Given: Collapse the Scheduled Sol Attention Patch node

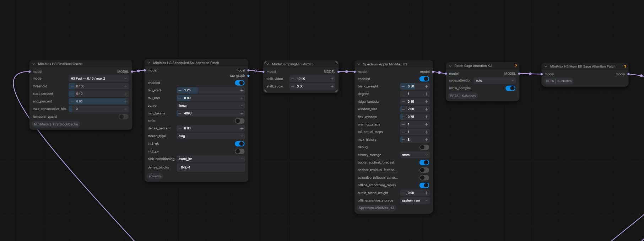Looking at the screenshot, I should coord(149,63).
